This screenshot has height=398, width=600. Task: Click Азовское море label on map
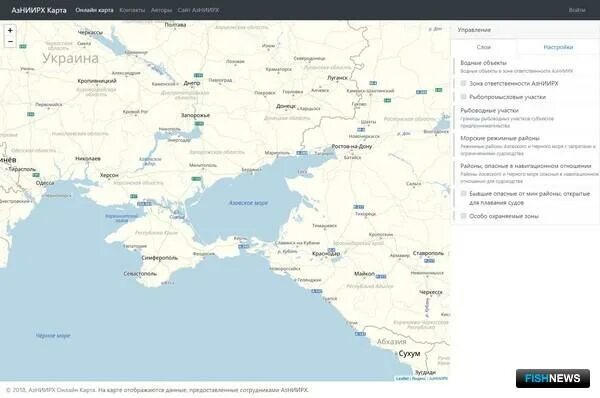click(248, 203)
